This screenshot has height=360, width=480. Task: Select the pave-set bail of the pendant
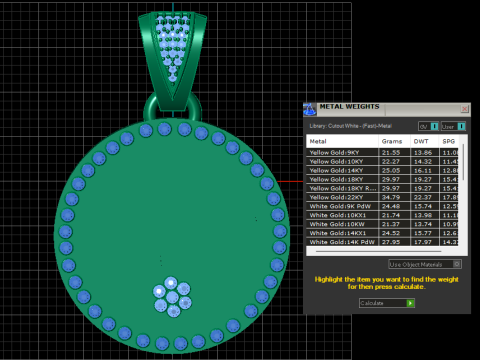[x=172, y=60]
